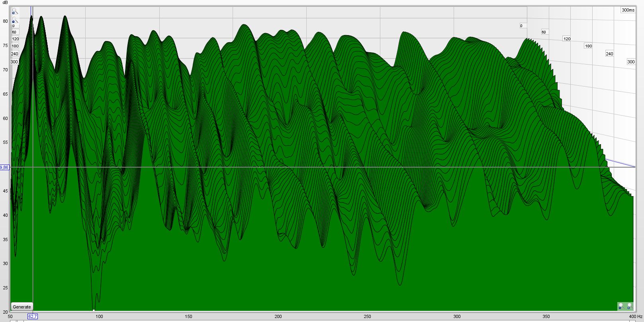The image size is (644, 322).
Task: Click the 35 dB axis label
Action: (x=5, y=240)
